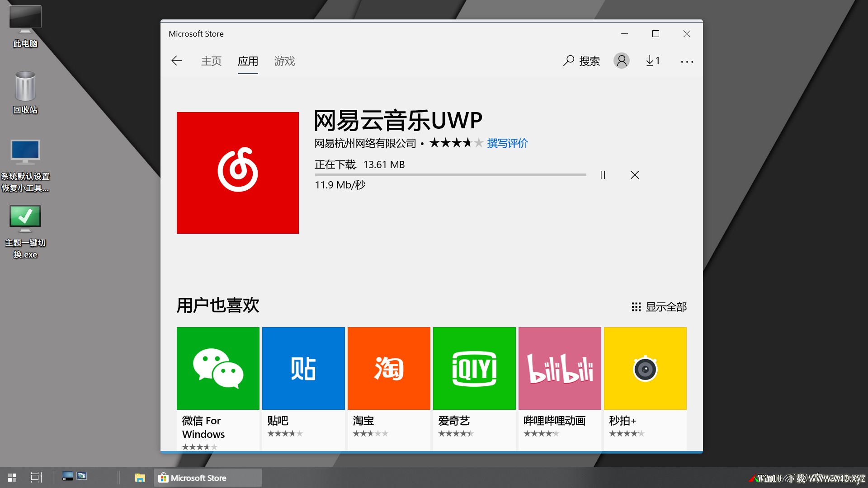This screenshot has width=868, height=488.
Task: Click the 哔哩哔哩动画 title text
Action: [x=554, y=421]
